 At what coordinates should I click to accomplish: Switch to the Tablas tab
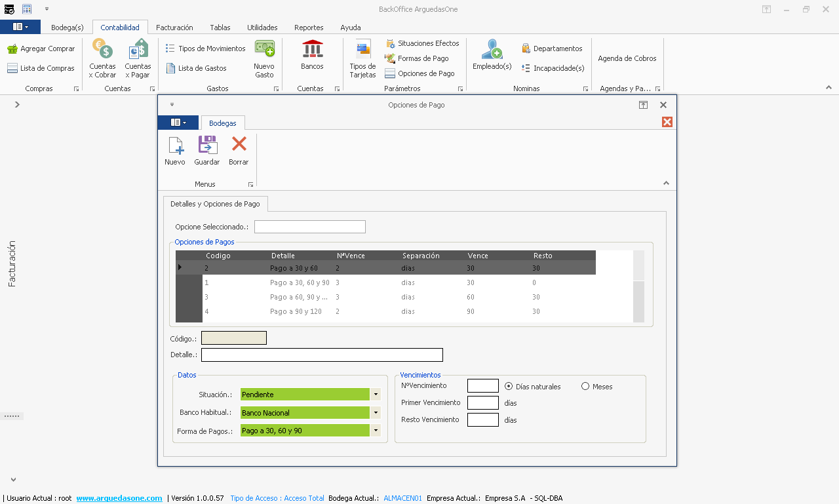[x=220, y=28]
